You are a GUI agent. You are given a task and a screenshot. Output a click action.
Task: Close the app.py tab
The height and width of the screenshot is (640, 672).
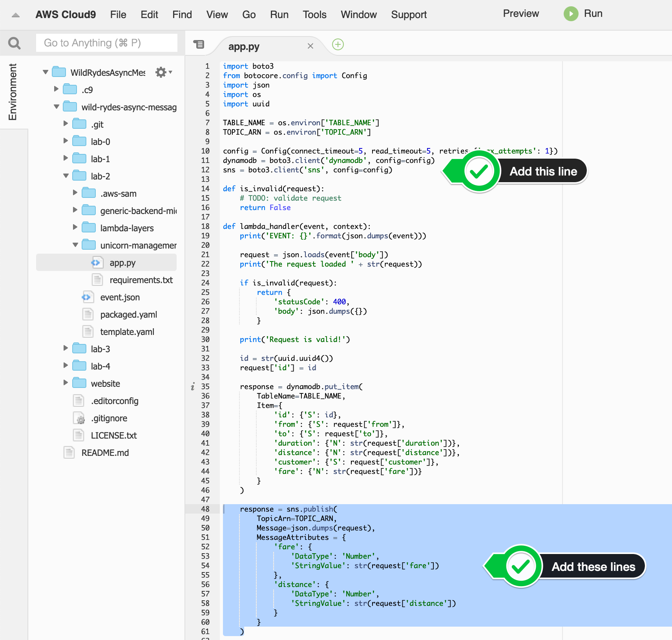click(x=310, y=46)
